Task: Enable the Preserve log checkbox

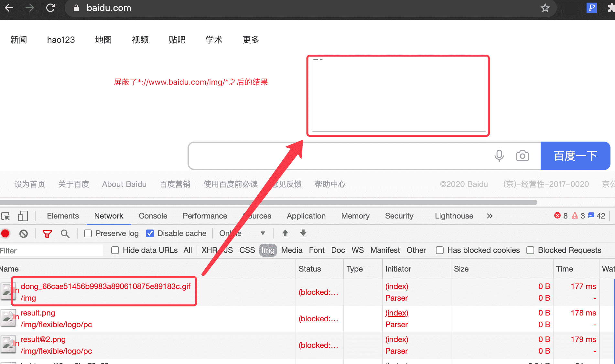Action: click(88, 233)
